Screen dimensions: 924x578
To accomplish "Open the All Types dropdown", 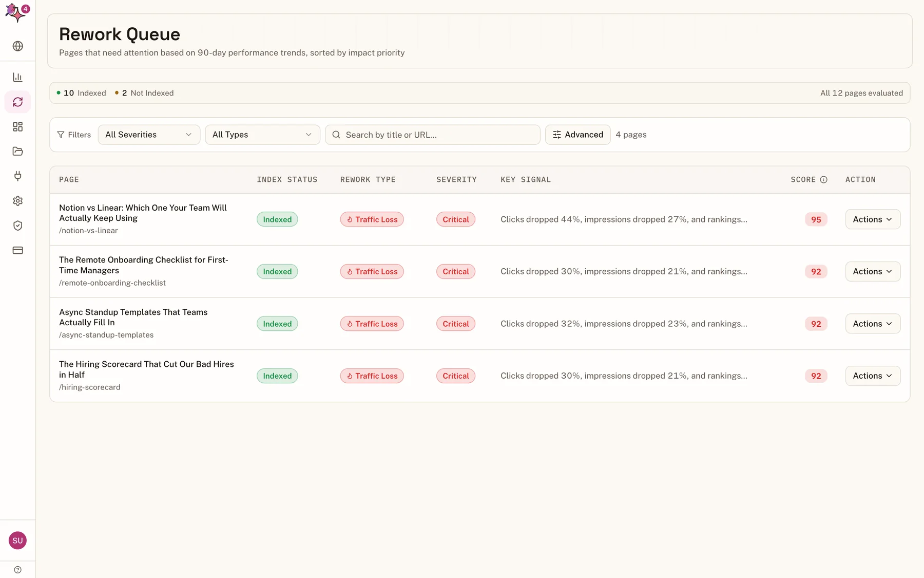I will pos(262,135).
